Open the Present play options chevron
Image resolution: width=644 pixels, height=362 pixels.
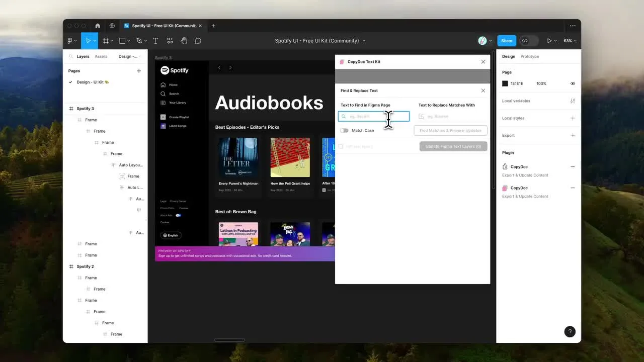556,41
